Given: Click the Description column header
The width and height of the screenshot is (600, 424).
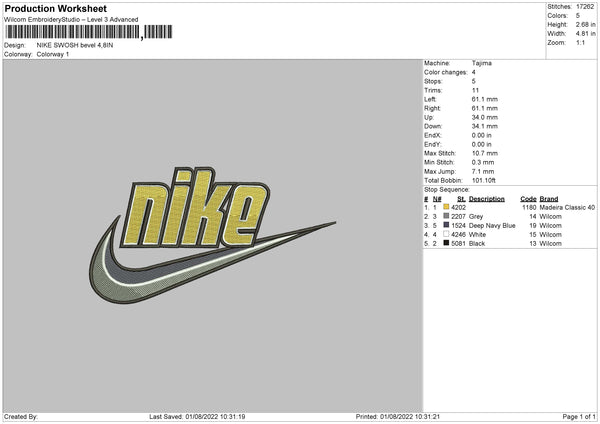Looking at the screenshot, I should (x=486, y=199).
